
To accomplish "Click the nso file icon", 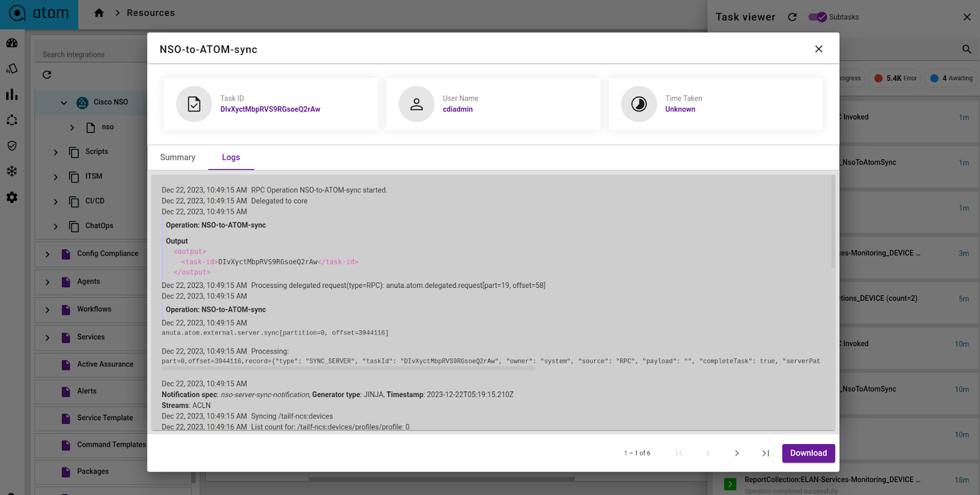I will [x=91, y=127].
